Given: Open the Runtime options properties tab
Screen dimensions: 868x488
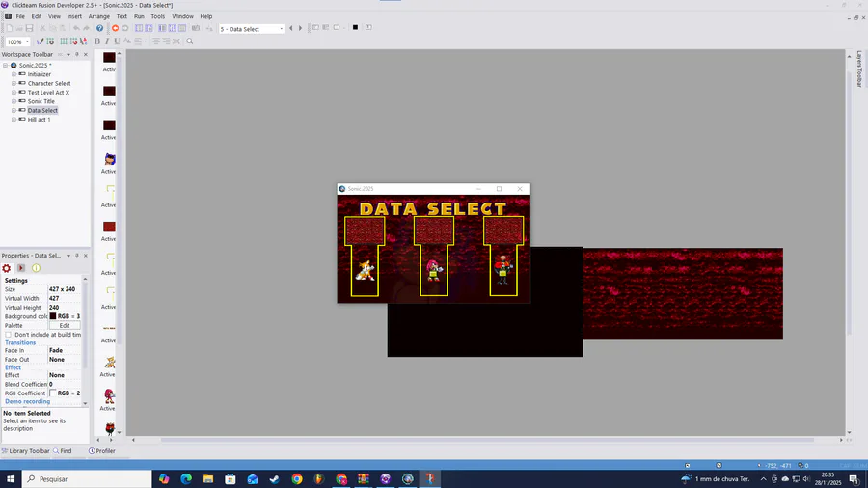Looking at the screenshot, I should (x=21, y=268).
